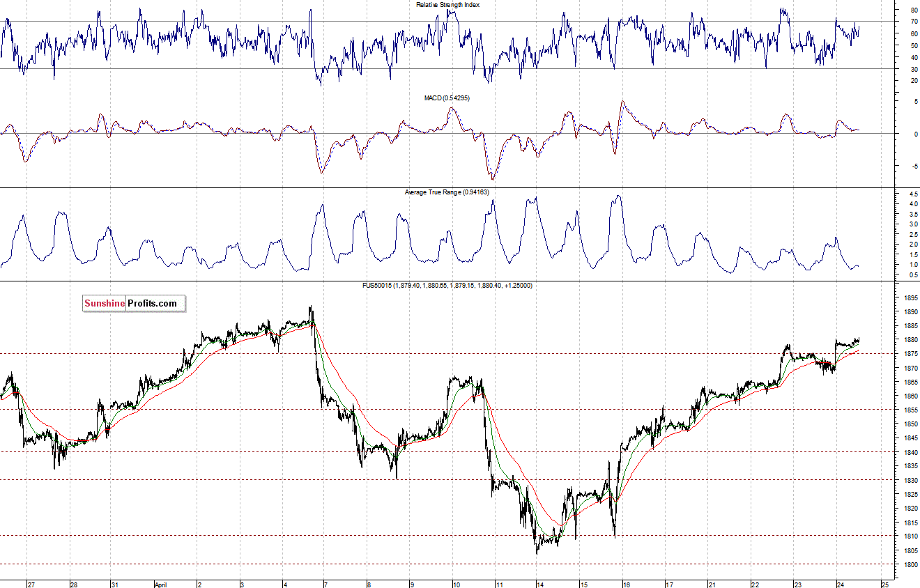This screenshot has width=920, height=588.
Task: Click the 1830 price axis label
Action: [912, 480]
